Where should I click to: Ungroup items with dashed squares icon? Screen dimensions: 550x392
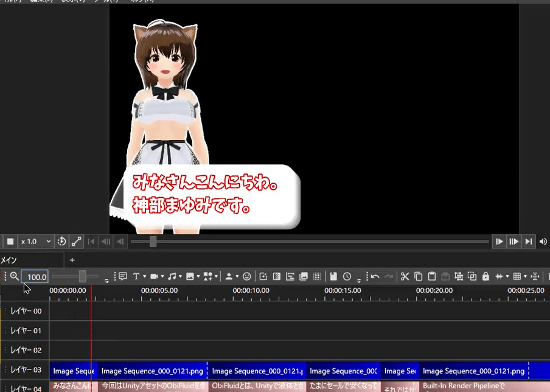click(472, 276)
